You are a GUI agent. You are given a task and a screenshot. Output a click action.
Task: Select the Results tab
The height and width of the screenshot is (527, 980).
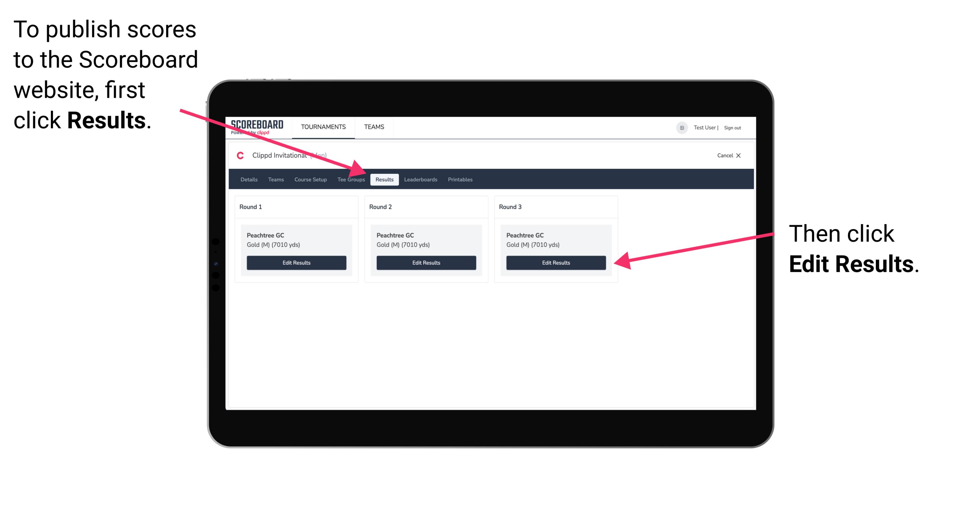click(x=383, y=179)
